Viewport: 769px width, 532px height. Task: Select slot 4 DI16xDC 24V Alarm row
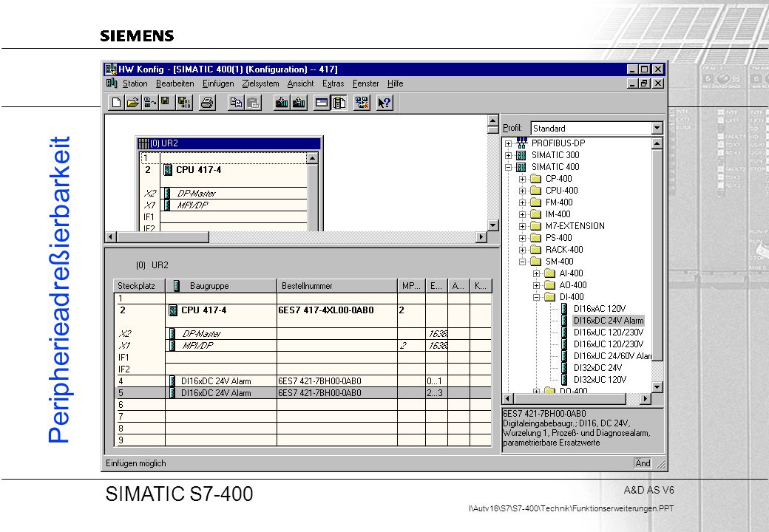point(302,381)
